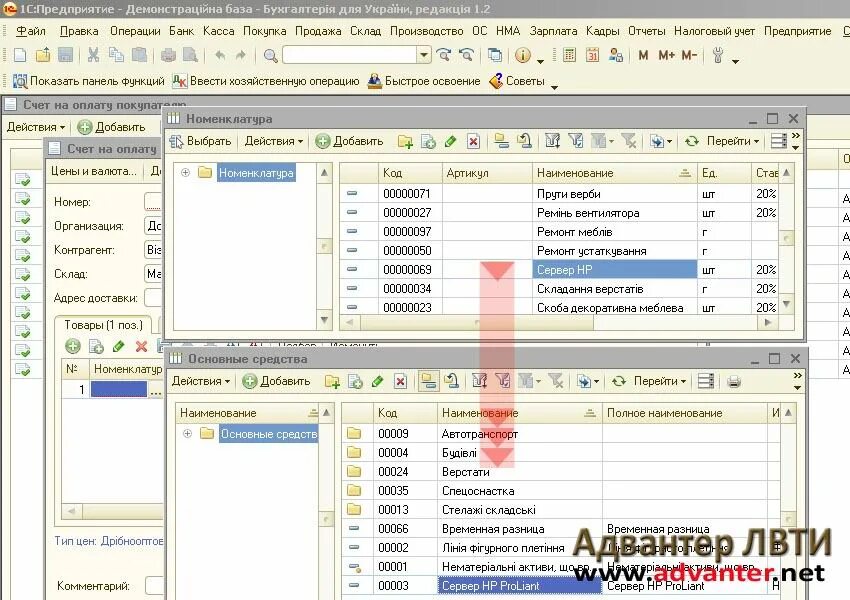Select the Сервер HP ProLiant row

[561, 585]
